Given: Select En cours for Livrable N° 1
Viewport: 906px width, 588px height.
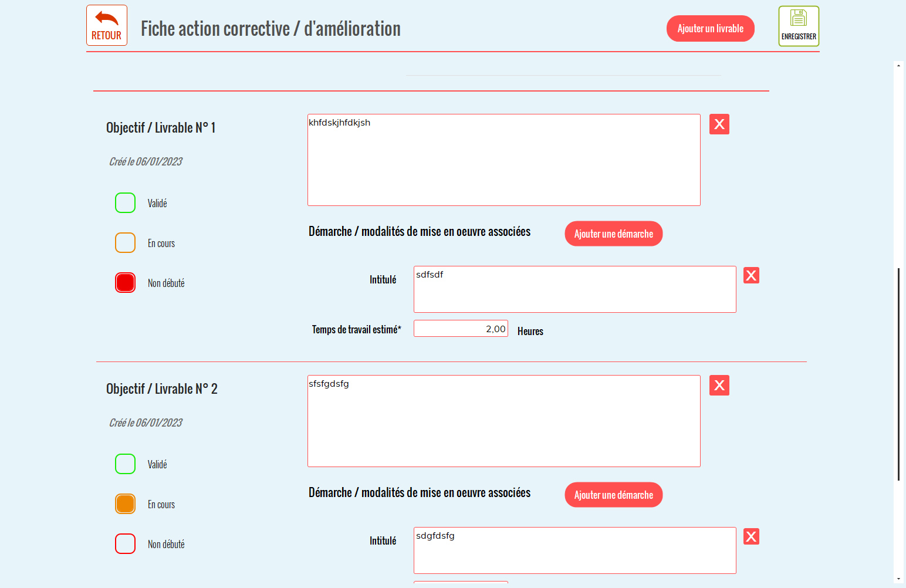Looking at the screenshot, I should point(126,243).
